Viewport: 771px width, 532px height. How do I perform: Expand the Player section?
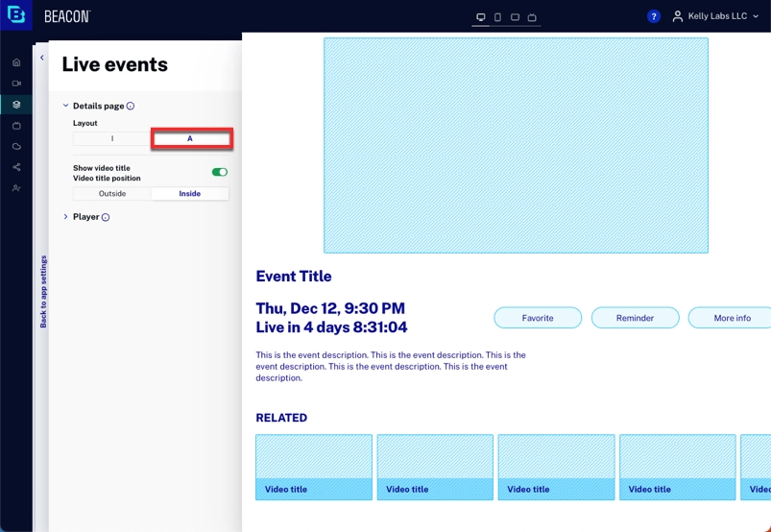click(65, 217)
